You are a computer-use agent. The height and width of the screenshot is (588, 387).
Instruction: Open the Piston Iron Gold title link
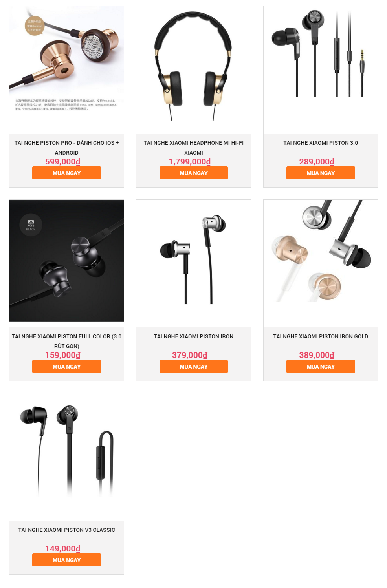tap(321, 336)
